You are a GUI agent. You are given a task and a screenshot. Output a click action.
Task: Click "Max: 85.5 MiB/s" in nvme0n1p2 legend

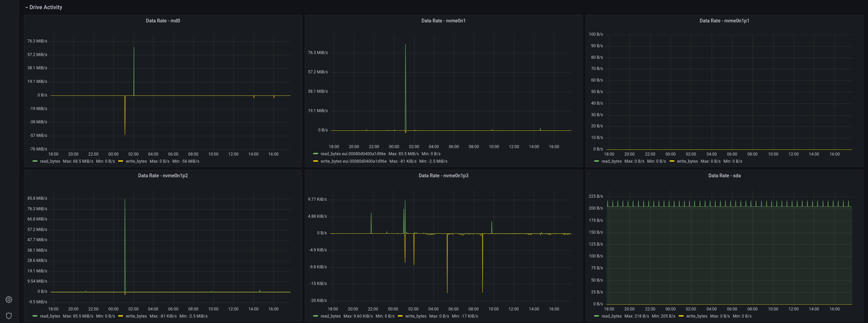point(78,316)
